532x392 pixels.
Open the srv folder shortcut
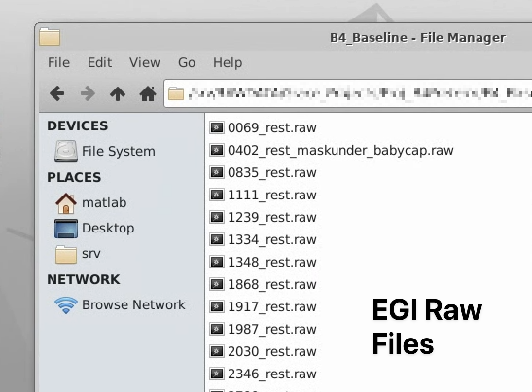[x=91, y=254]
